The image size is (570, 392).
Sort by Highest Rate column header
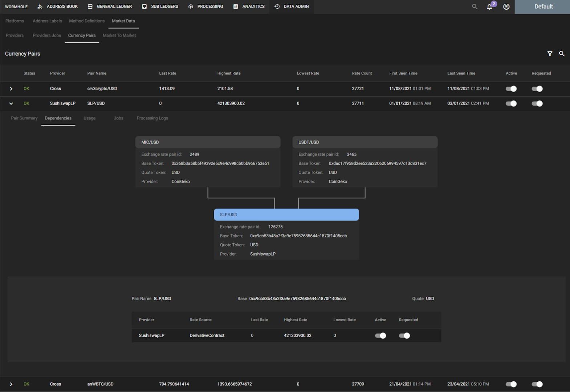pos(229,73)
